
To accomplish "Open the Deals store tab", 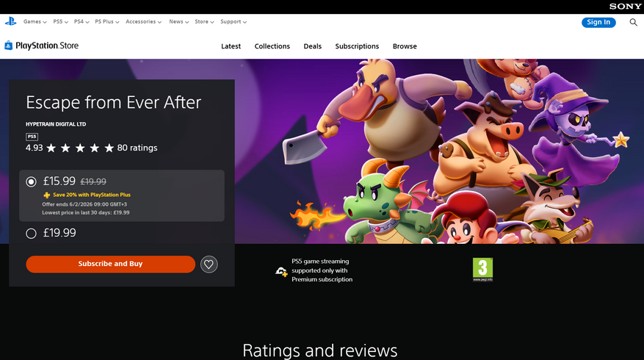I will pyautogui.click(x=313, y=46).
